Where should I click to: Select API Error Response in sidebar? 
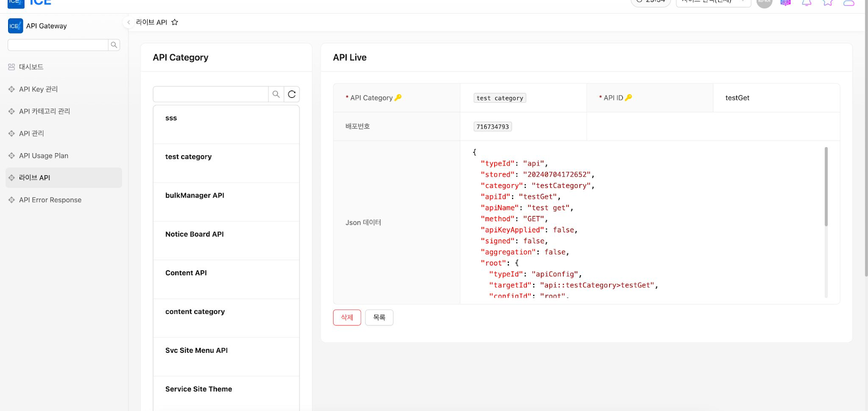coord(50,200)
